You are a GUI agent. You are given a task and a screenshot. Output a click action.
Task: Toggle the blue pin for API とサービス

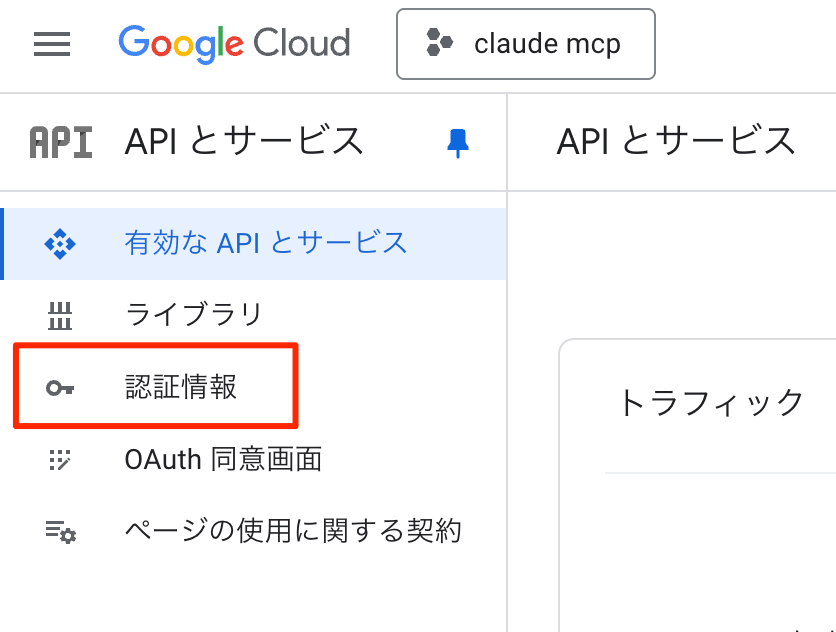pyautogui.click(x=458, y=143)
